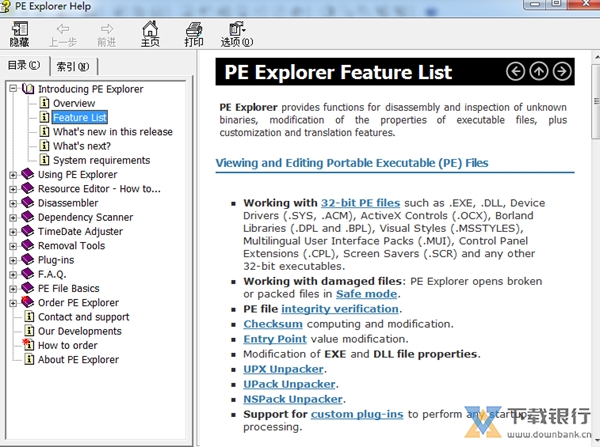
Task: Select the Dependency Scanner book
Action: [85, 217]
